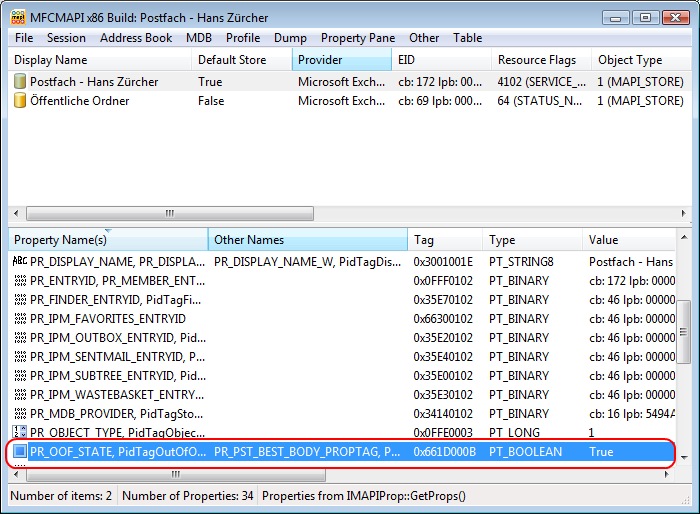Click tag value 0x661D000B
The width and height of the screenshot is (700, 514).
[x=445, y=452]
